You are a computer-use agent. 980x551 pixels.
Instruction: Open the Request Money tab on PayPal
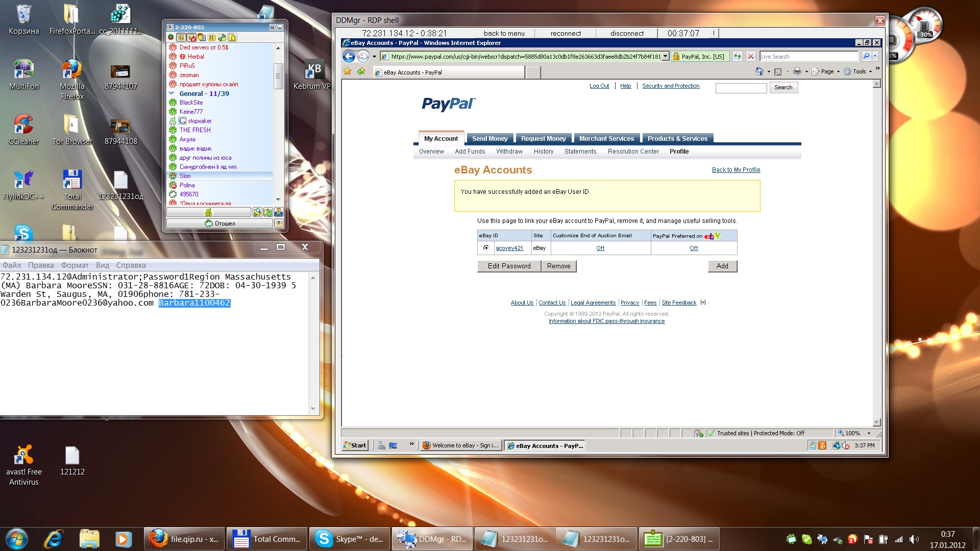coord(543,139)
